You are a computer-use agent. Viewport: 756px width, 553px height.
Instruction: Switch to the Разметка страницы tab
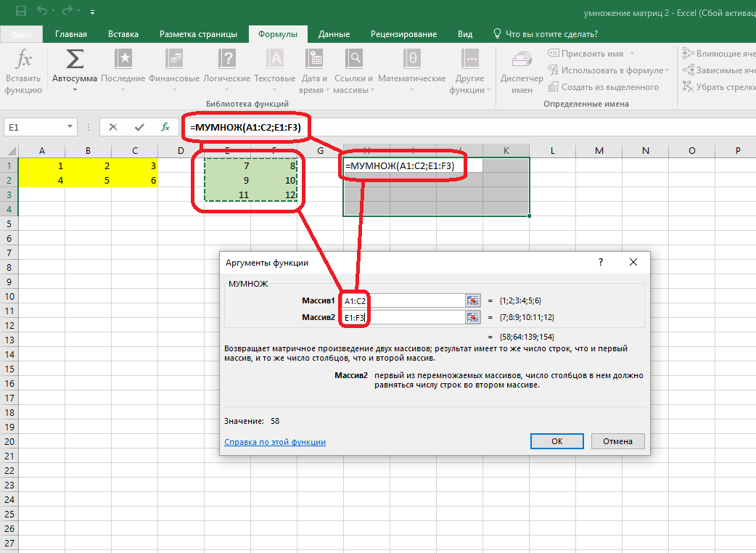(198, 34)
